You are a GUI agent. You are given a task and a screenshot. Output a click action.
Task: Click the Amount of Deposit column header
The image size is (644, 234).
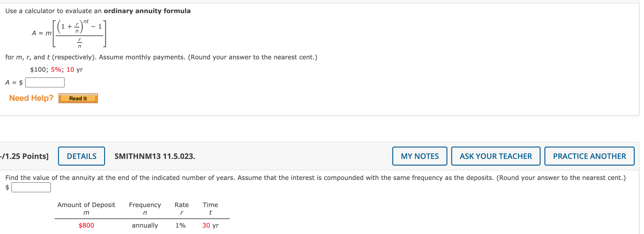point(86,205)
